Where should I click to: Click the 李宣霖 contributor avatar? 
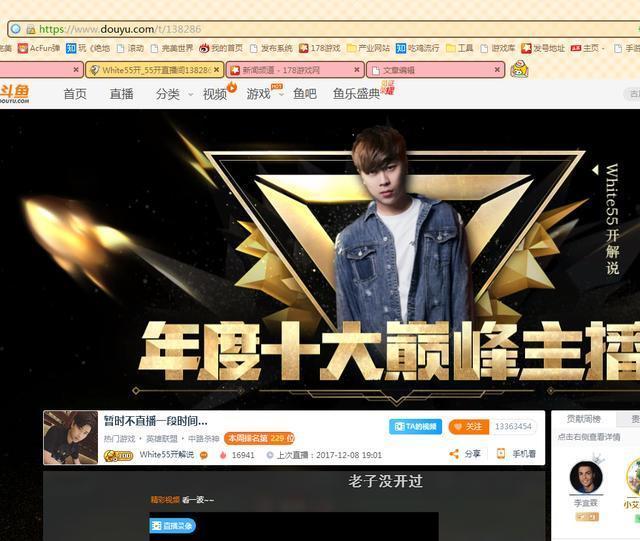click(x=586, y=477)
